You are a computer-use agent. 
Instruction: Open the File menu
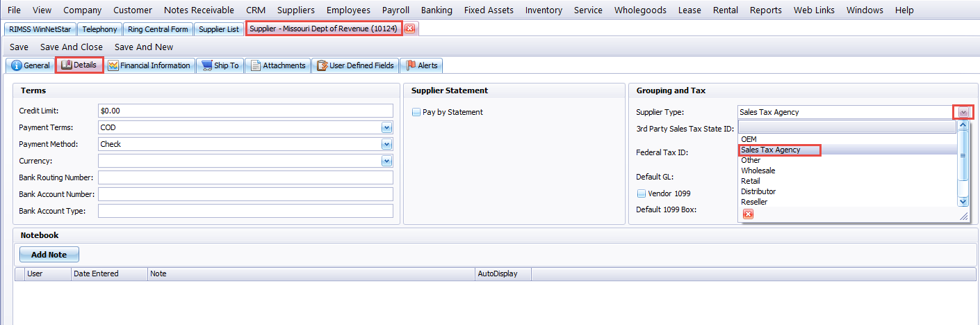[x=15, y=10]
